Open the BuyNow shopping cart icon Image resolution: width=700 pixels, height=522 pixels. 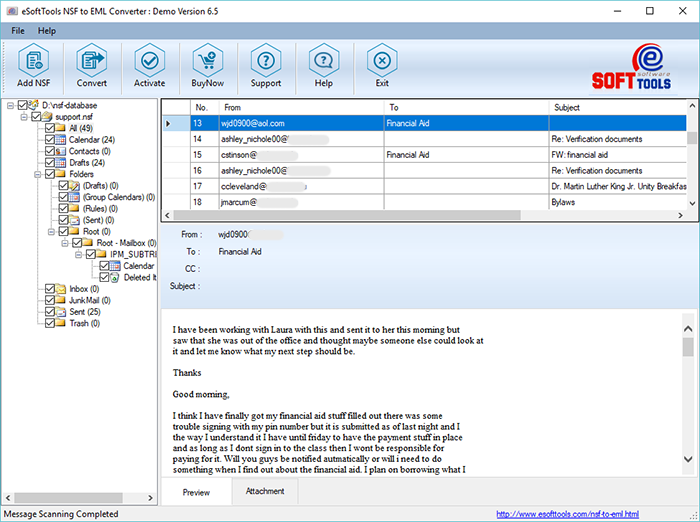(x=208, y=61)
